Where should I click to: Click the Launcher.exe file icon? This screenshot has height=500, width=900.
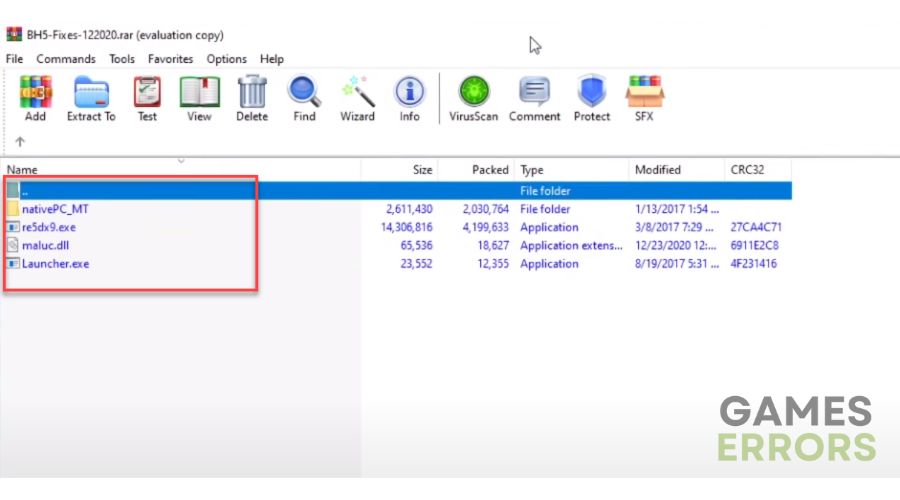pyautogui.click(x=13, y=264)
